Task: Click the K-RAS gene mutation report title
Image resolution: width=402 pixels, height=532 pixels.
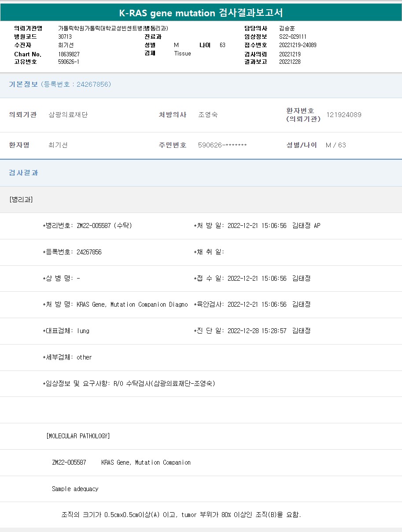Action: point(201,13)
